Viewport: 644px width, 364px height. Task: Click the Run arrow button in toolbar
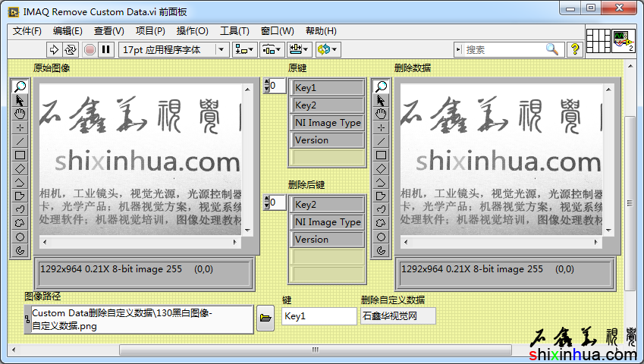point(54,49)
